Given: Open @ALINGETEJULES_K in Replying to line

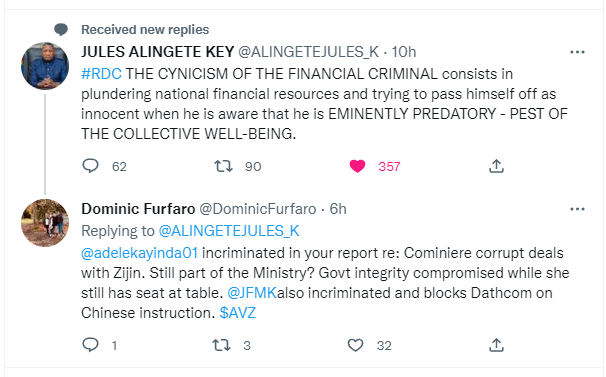Looking at the screenshot, I should [x=229, y=231].
